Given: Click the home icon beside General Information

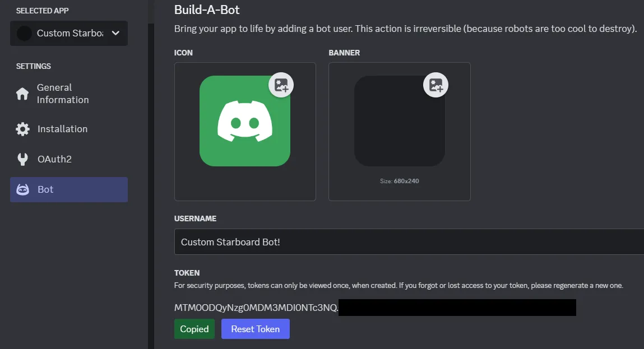Looking at the screenshot, I should coord(22,94).
